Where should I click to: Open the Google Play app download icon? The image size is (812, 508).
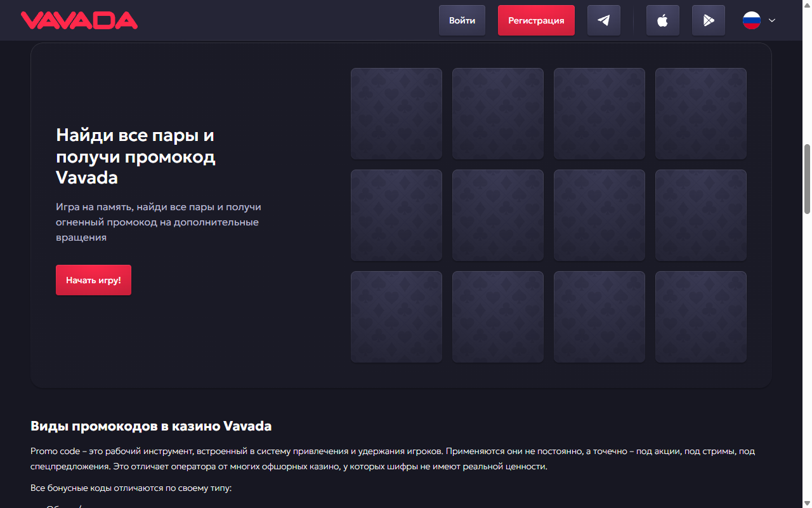(709, 20)
